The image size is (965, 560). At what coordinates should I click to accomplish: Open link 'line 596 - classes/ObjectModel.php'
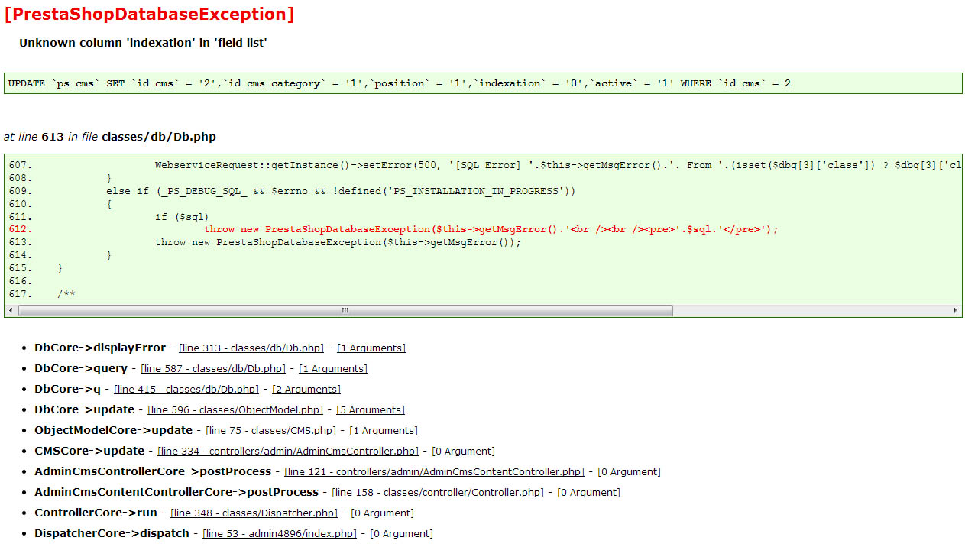pos(235,409)
